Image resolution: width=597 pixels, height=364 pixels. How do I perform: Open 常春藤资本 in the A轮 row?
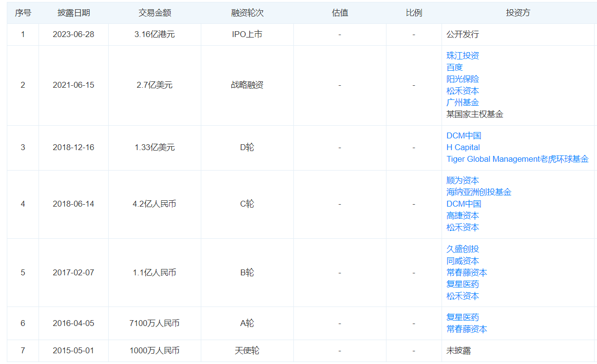click(x=467, y=329)
